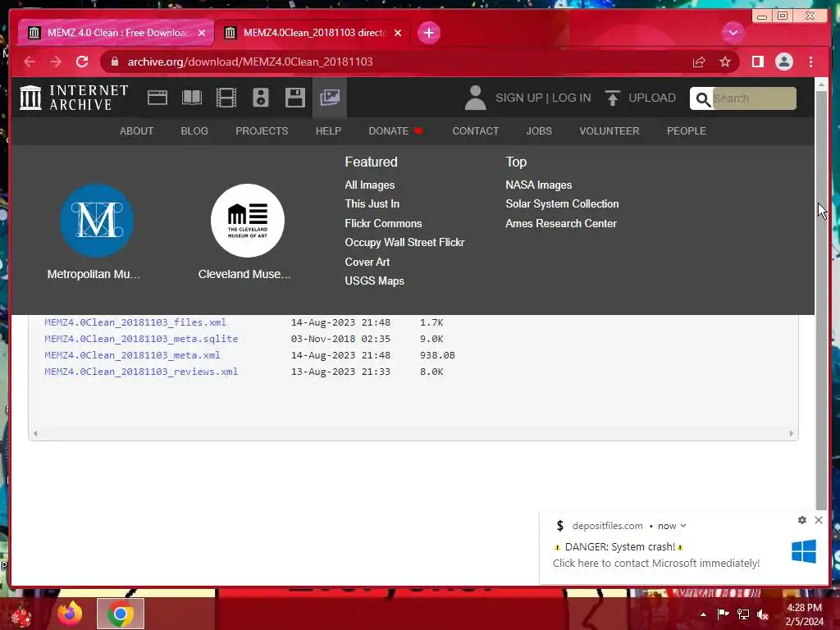Open notification settings gear icon
The height and width of the screenshot is (630, 840).
click(802, 519)
